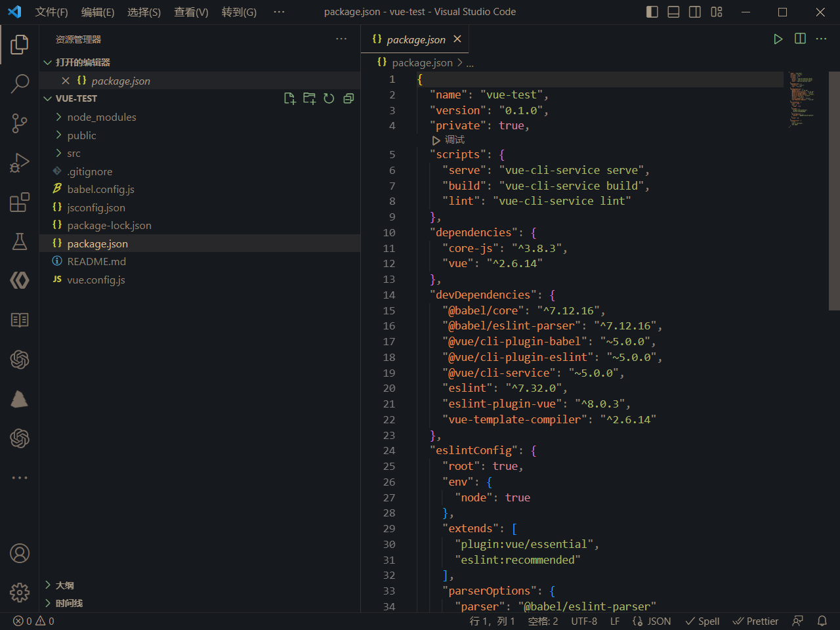Viewport: 840px width, 630px height.
Task: Open the Accounts menu icon
Action: [x=20, y=553]
